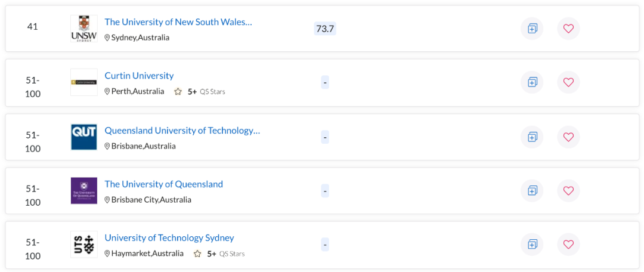The image size is (644, 272).
Task: Add UNSW Sydney to compare list
Action: coord(532,28)
